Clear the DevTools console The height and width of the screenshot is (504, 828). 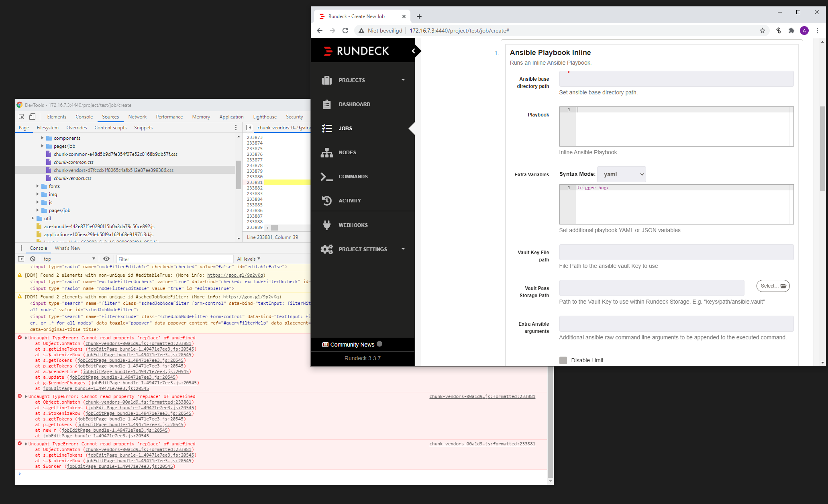point(33,259)
